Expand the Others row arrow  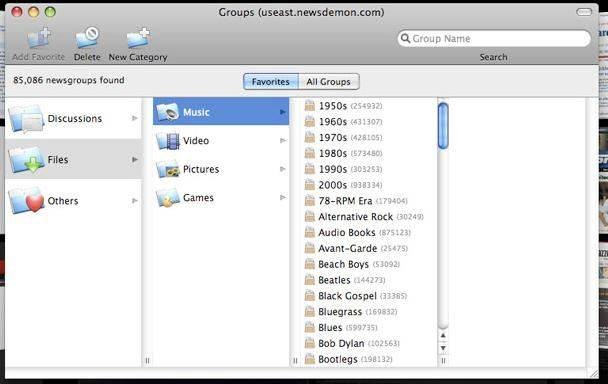(x=135, y=201)
